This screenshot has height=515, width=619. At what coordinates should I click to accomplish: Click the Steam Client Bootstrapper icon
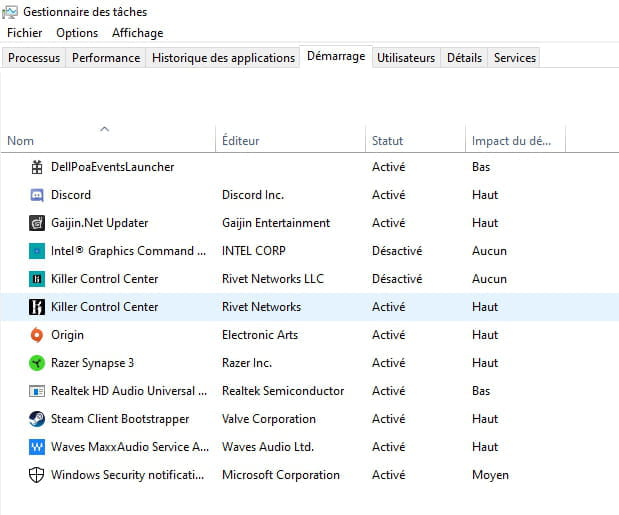(x=36, y=419)
